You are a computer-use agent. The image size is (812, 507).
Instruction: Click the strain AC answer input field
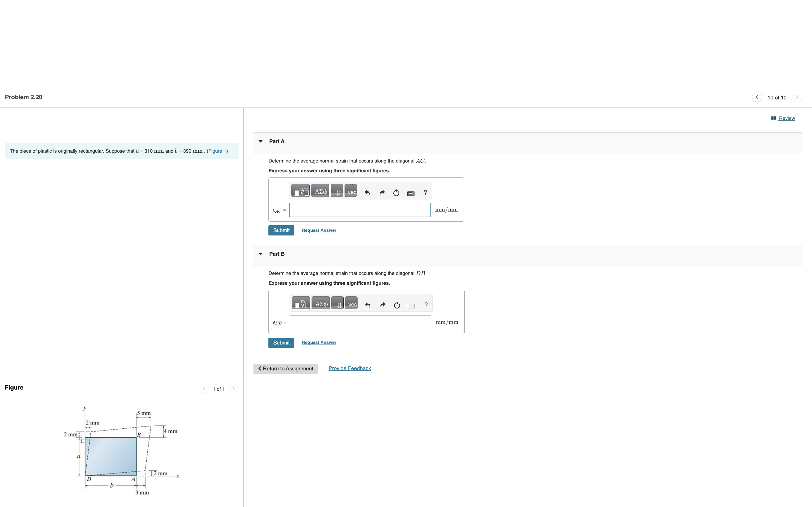(360, 210)
